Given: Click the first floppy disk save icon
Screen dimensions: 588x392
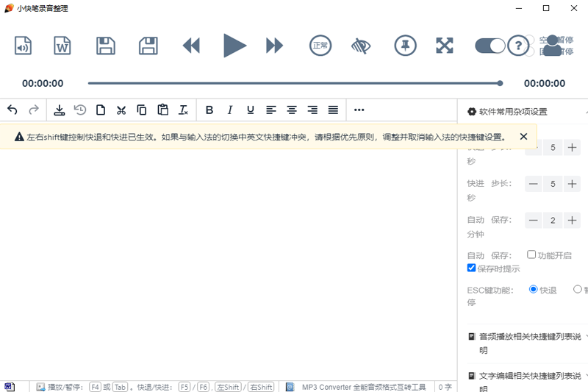Looking at the screenshot, I should point(105,46).
